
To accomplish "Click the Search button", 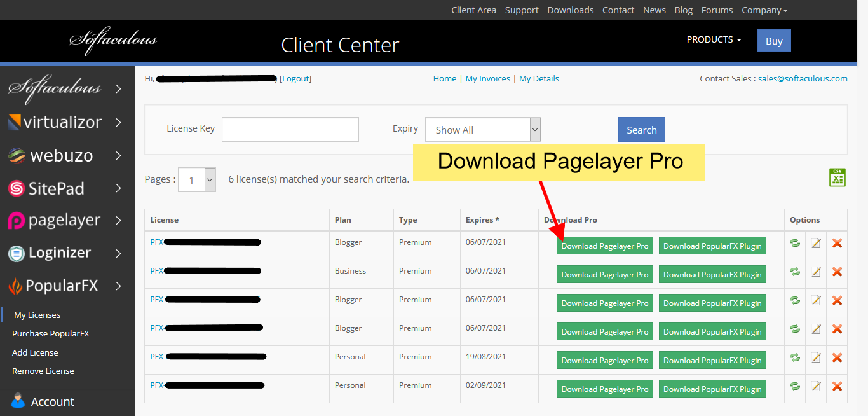I will pyautogui.click(x=642, y=130).
